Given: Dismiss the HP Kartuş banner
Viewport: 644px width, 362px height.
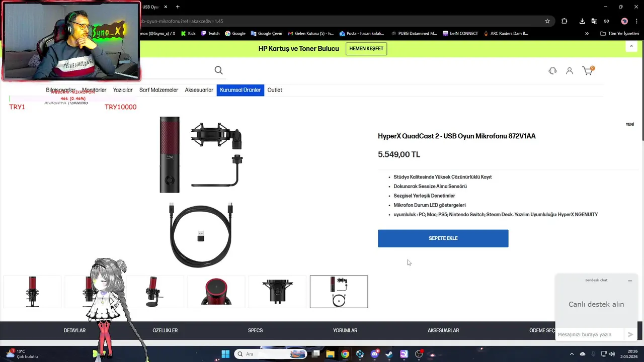Looking at the screenshot, I should tap(631, 46).
